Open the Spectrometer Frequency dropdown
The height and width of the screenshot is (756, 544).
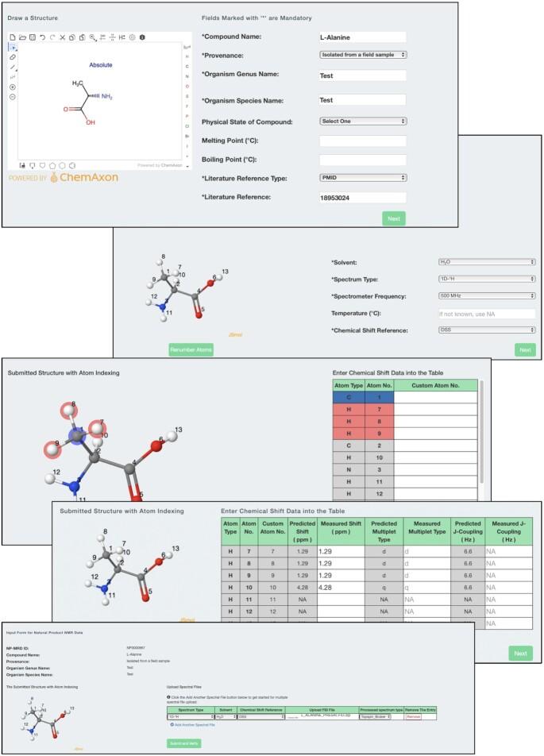487,296
